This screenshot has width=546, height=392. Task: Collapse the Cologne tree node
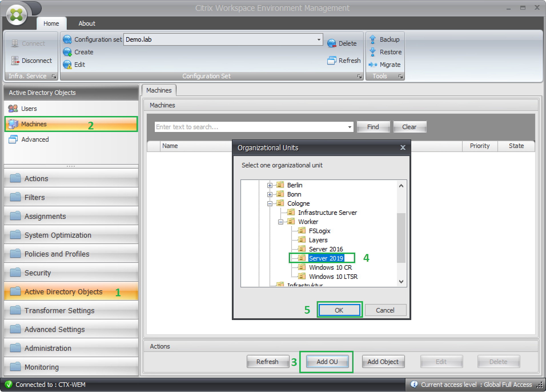click(270, 204)
